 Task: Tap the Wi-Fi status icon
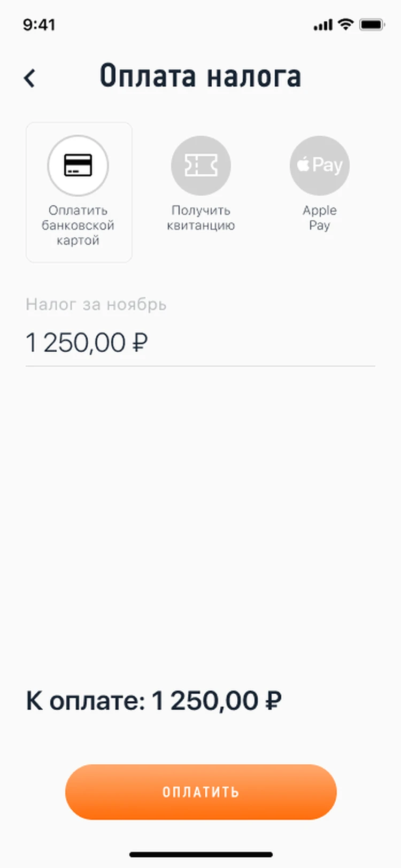[346, 24]
